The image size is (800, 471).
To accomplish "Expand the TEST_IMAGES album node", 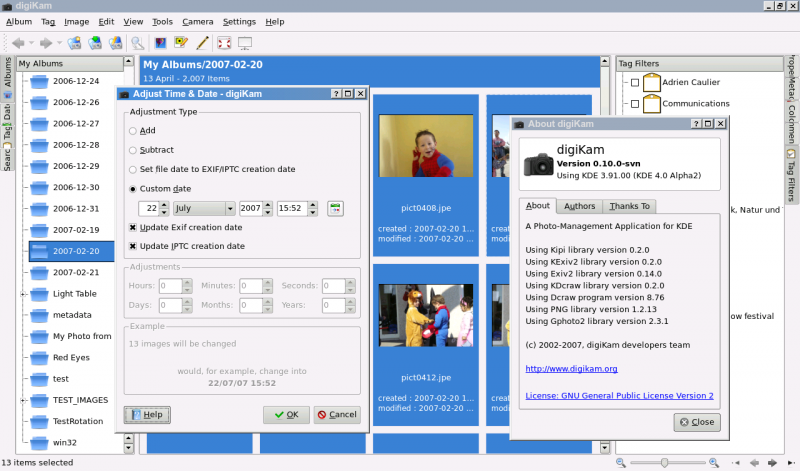I will pyautogui.click(x=22, y=401).
